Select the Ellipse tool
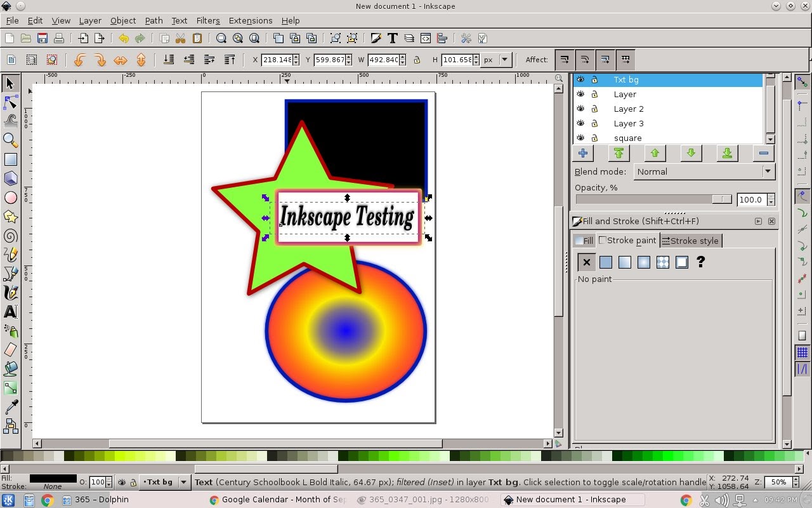The height and width of the screenshot is (508, 812). pyautogui.click(x=11, y=197)
